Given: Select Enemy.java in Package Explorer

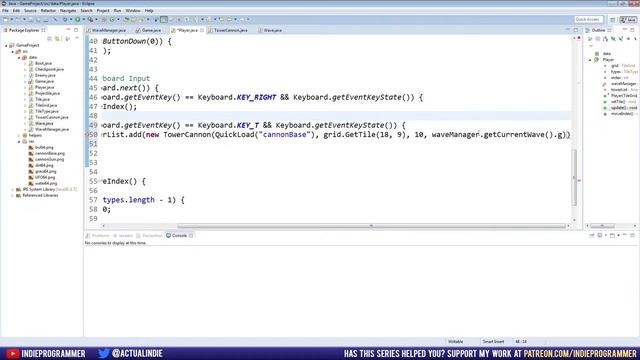Looking at the screenshot, I should (45, 76).
